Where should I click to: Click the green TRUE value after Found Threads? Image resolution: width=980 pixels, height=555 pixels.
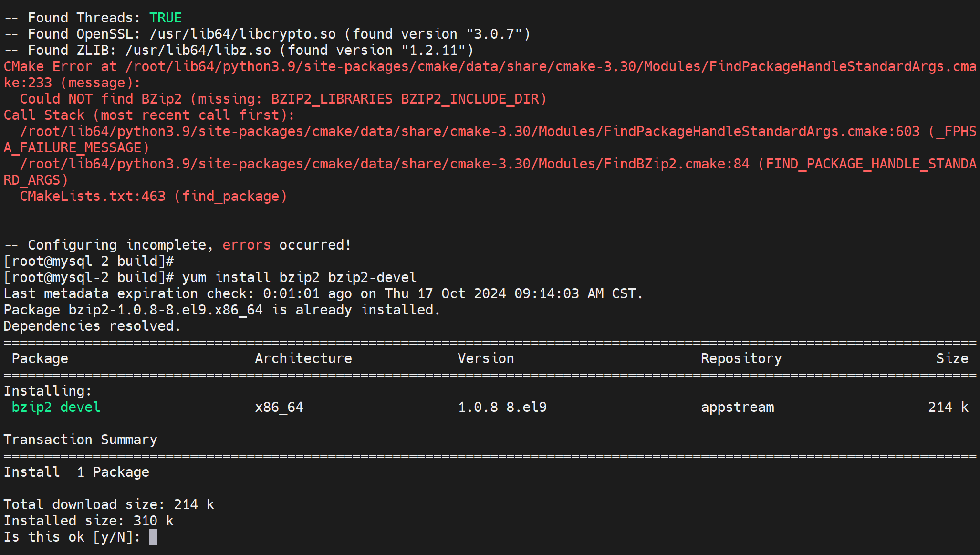[165, 18]
